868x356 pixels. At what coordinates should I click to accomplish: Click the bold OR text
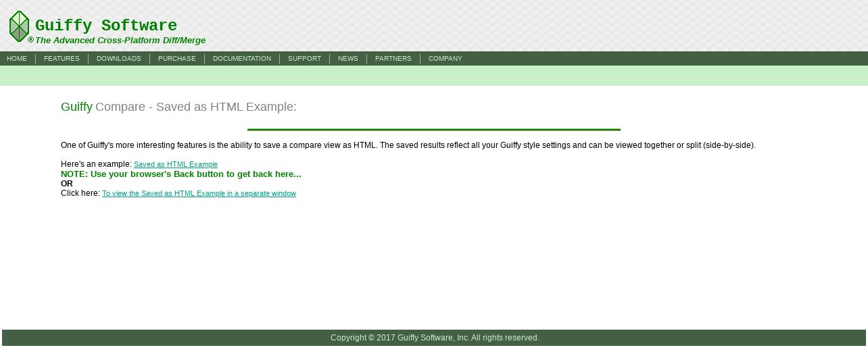67,184
